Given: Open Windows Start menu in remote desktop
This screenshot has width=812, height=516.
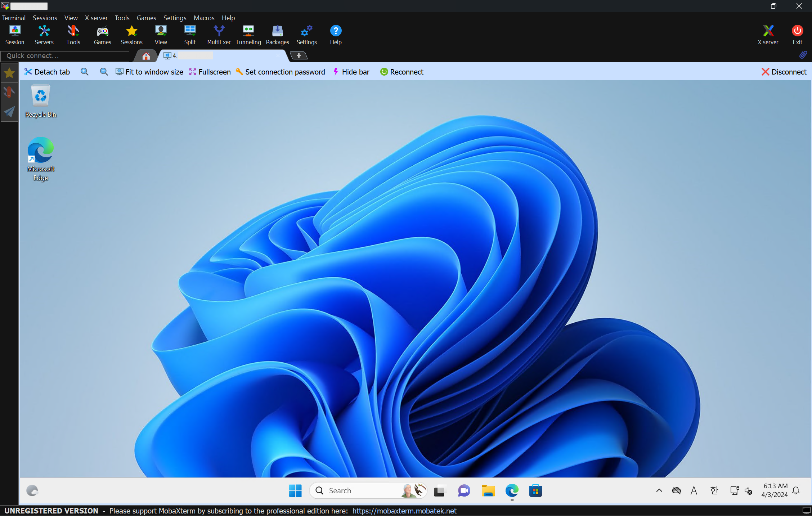Looking at the screenshot, I should (x=295, y=490).
